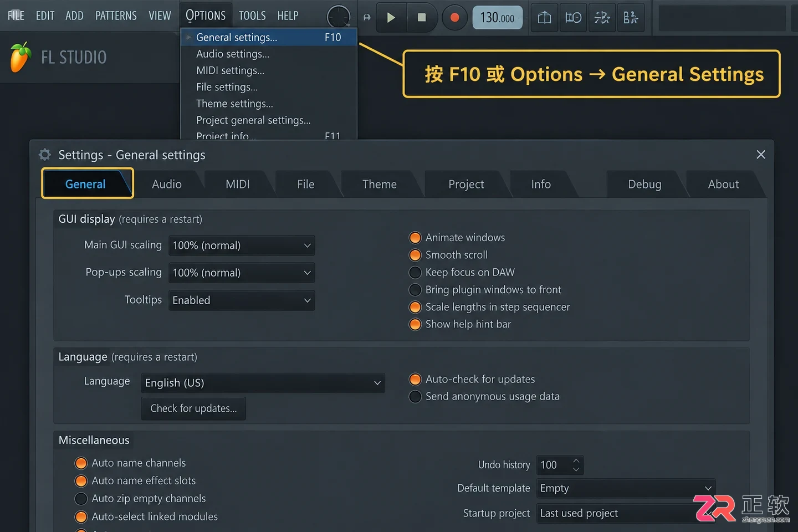Toggle Auto name channels
The height and width of the screenshot is (532, 798).
(x=81, y=463)
